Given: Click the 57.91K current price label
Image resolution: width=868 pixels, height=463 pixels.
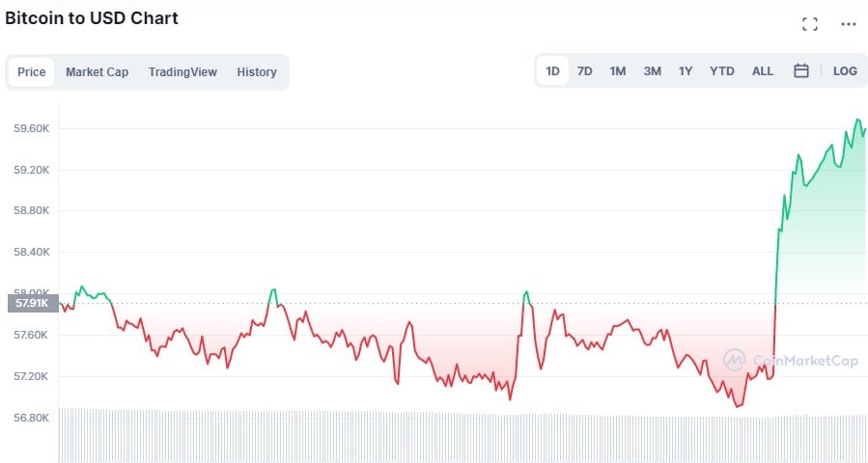Looking at the screenshot, I should click(x=29, y=304).
